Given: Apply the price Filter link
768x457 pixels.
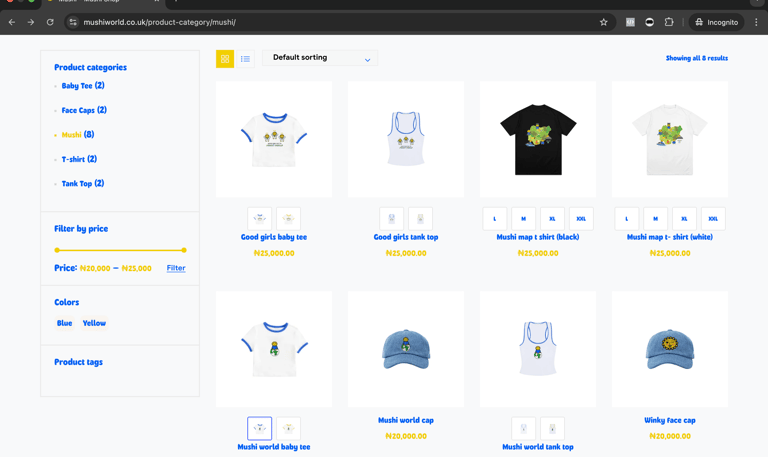Looking at the screenshot, I should pos(176,268).
